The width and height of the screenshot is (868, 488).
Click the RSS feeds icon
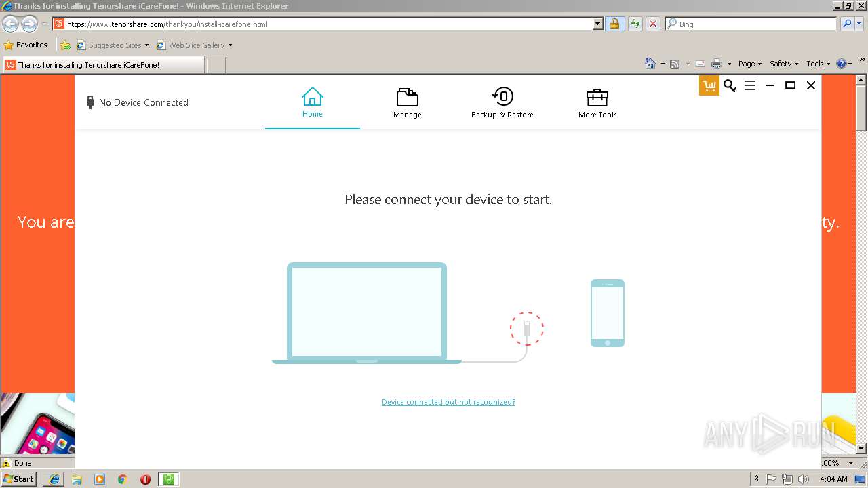tap(675, 64)
